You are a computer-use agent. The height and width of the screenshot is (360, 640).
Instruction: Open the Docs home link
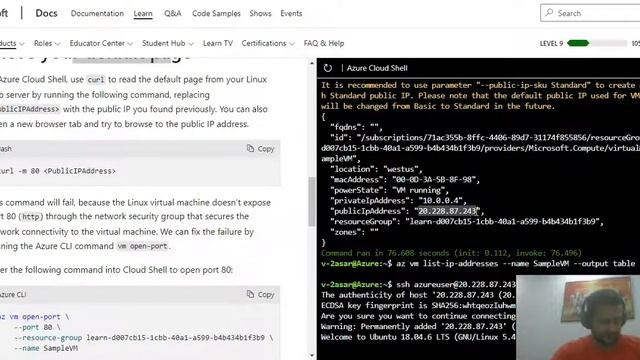point(46,13)
